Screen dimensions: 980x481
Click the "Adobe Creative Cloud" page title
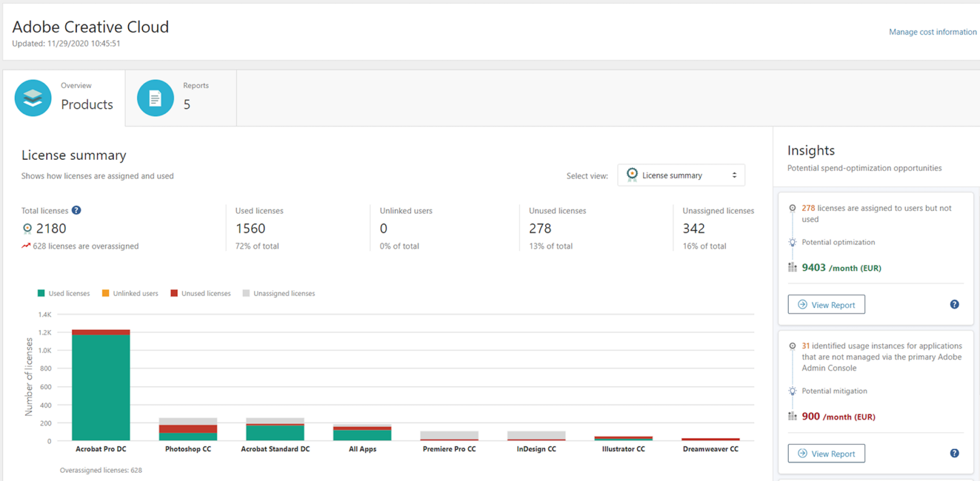[x=91, y=27]
